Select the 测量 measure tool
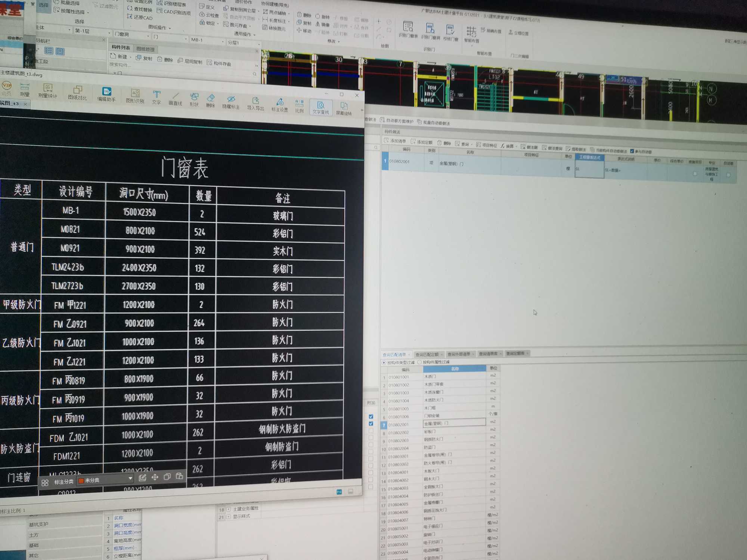 point(25,90)
